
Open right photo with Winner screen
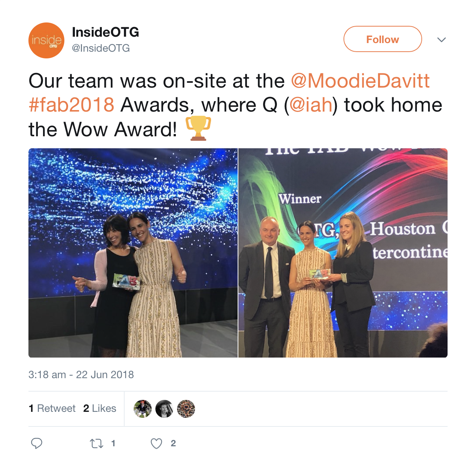(343, 253)
